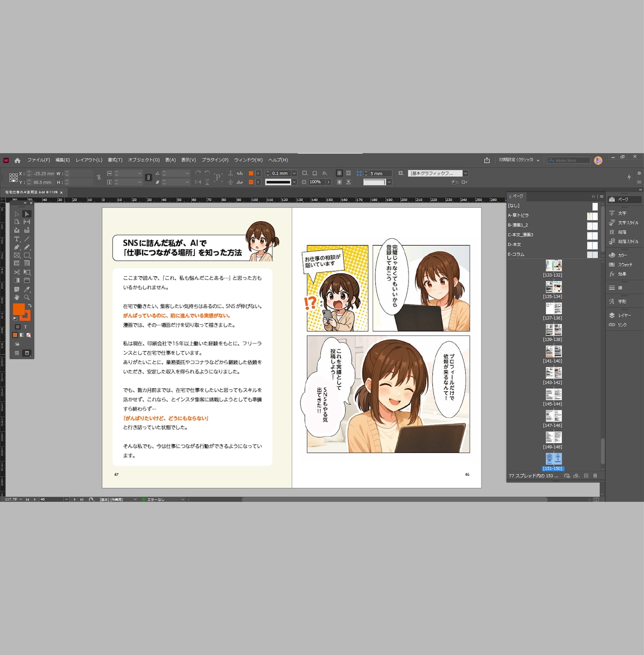The width and height of the screenshot is (644, 655).
Task: Open the 効果 panel button
Action: coord(618,274)
